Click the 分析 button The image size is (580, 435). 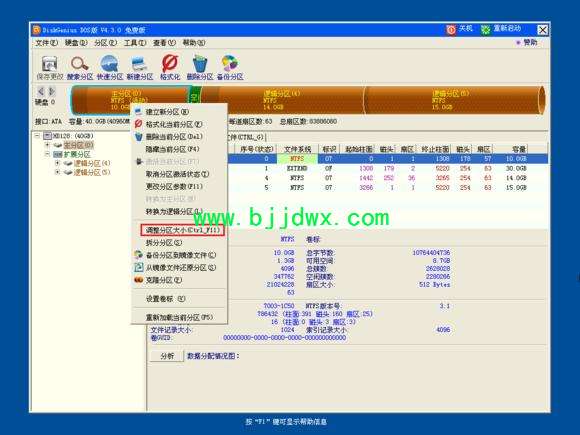[x=167, y=356]
